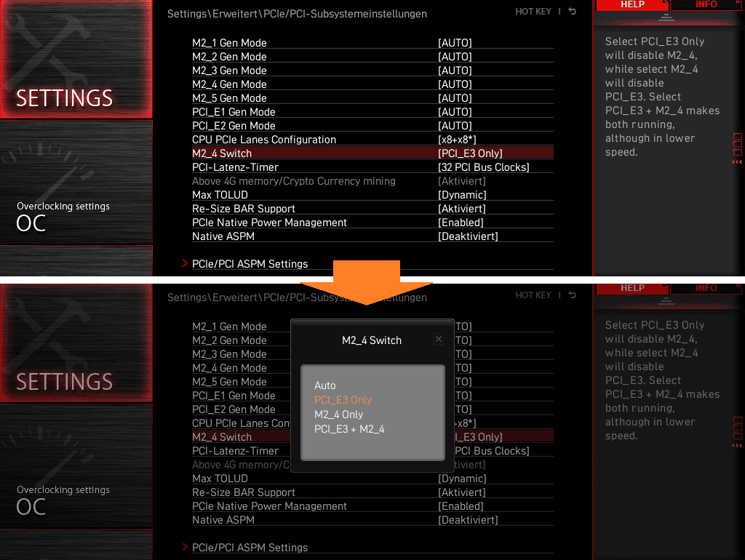Open the SETTINGS tile in lower screen
745x560 pixels.
coord(76,343)
